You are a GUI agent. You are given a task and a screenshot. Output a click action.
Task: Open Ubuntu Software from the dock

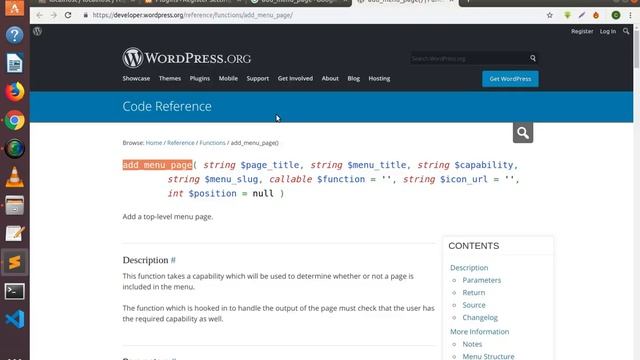(14, 7)
